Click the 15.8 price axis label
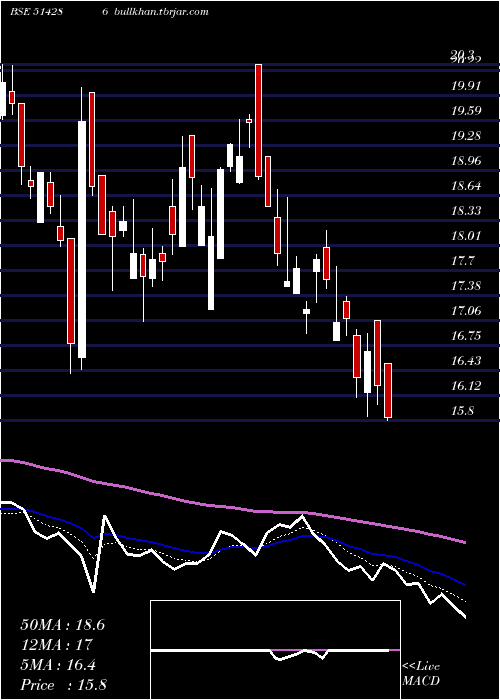Screen dimensions: 500x700 [x=462, y=410]
